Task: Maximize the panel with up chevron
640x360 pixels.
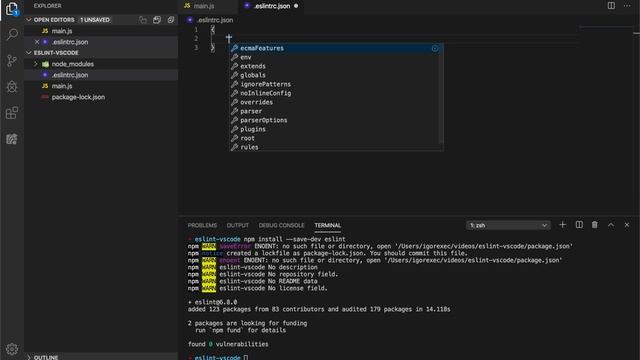Action: (611, 225)
